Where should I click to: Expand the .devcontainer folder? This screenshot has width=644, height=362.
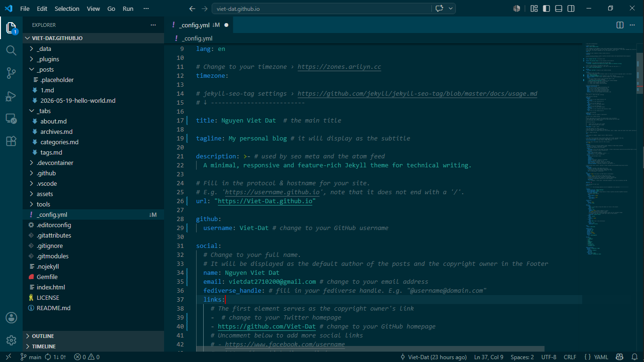point(93,163)
